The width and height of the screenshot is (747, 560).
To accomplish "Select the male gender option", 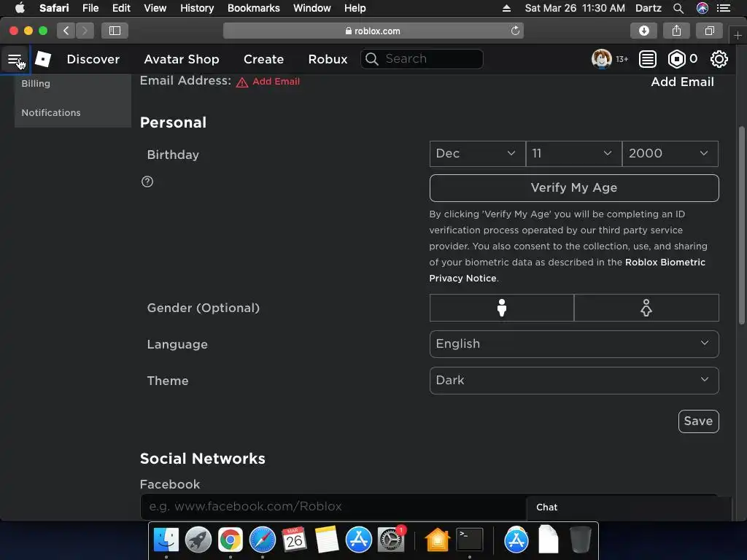I will [x=502, y=308].
